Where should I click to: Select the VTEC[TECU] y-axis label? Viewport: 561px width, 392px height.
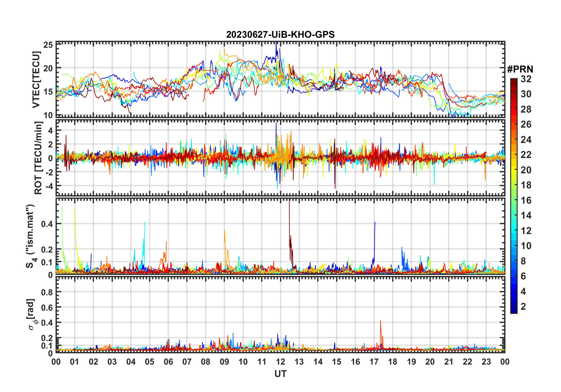[x=36, y=80]
